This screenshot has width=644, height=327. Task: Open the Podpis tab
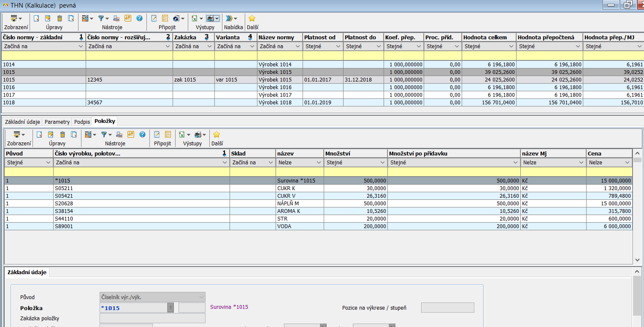(82, 122)
